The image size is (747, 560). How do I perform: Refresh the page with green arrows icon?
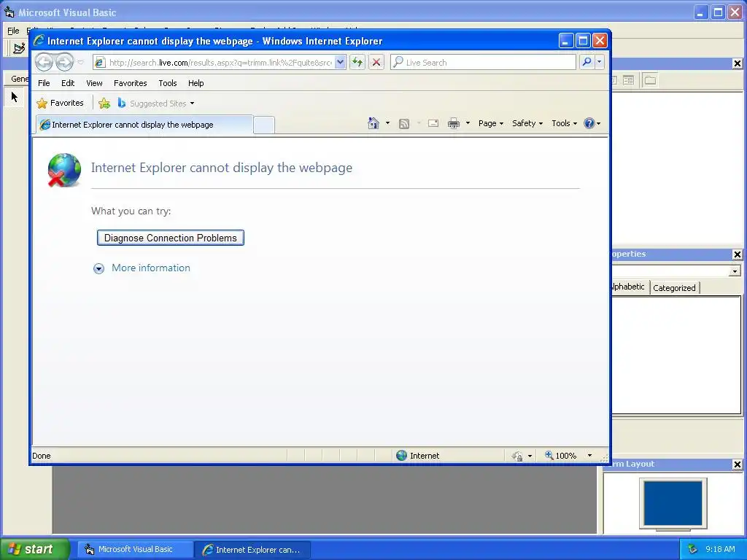[357, 63]
